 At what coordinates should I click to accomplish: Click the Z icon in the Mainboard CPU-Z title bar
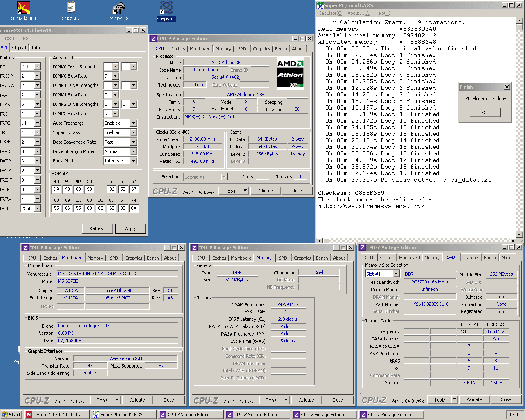point(25,248)
